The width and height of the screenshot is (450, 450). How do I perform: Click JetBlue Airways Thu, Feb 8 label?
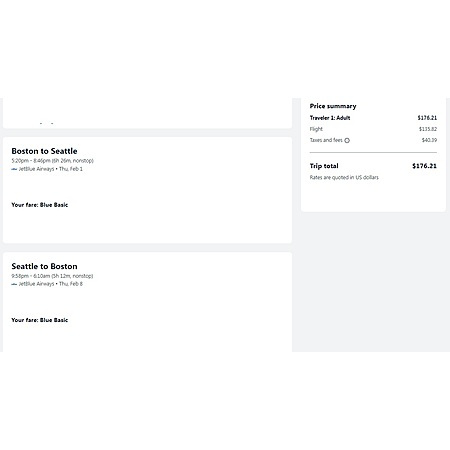coord(50,284)
